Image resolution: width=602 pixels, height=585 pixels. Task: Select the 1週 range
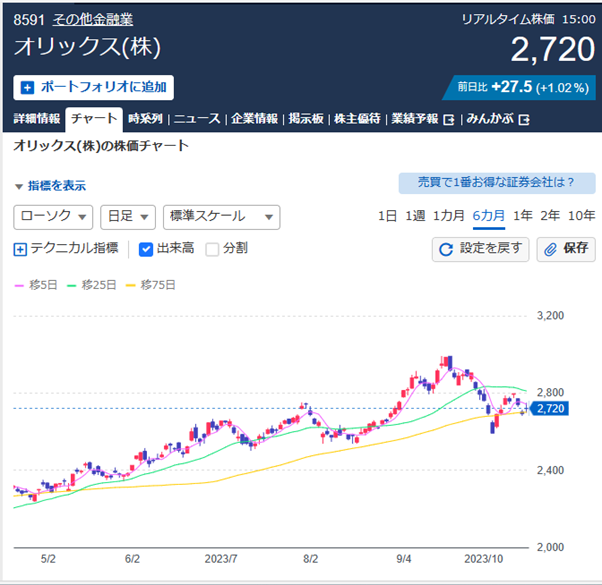click(x=415, y=216)
